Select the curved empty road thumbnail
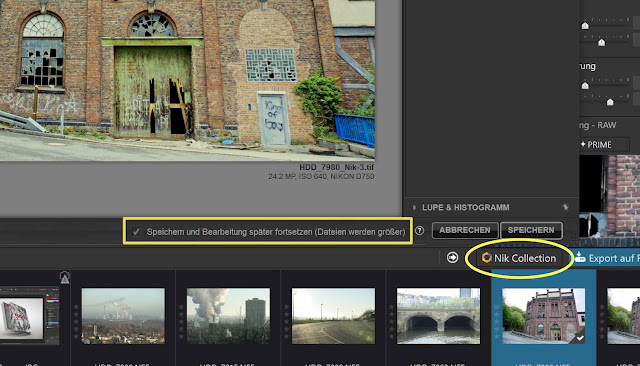Viewport: 640px width, 366px height. click(333, 316)
